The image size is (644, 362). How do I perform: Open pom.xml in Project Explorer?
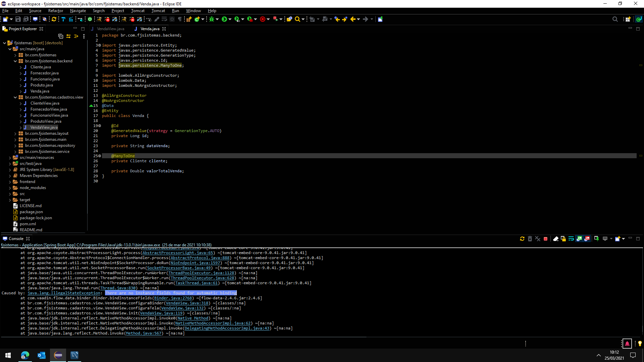[x=28, y=224]
